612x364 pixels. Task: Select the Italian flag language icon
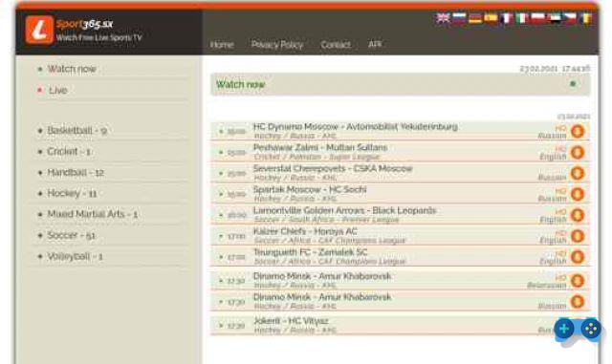522,18
